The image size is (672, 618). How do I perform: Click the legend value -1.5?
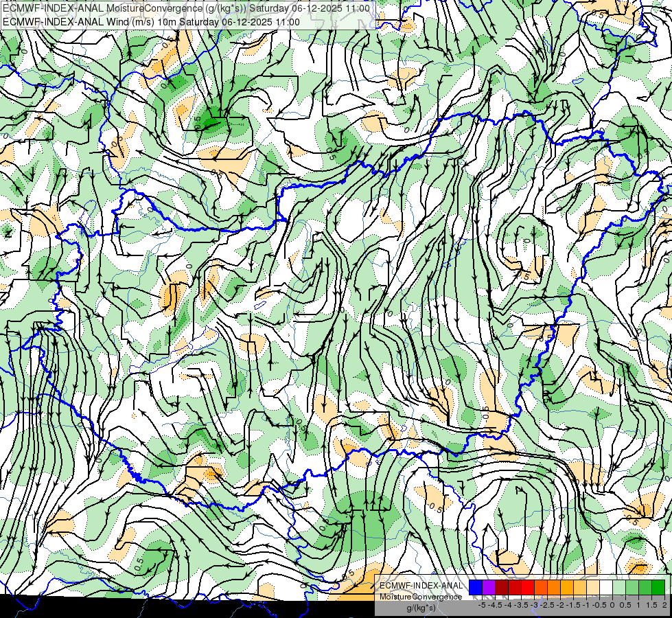(573, 605)
